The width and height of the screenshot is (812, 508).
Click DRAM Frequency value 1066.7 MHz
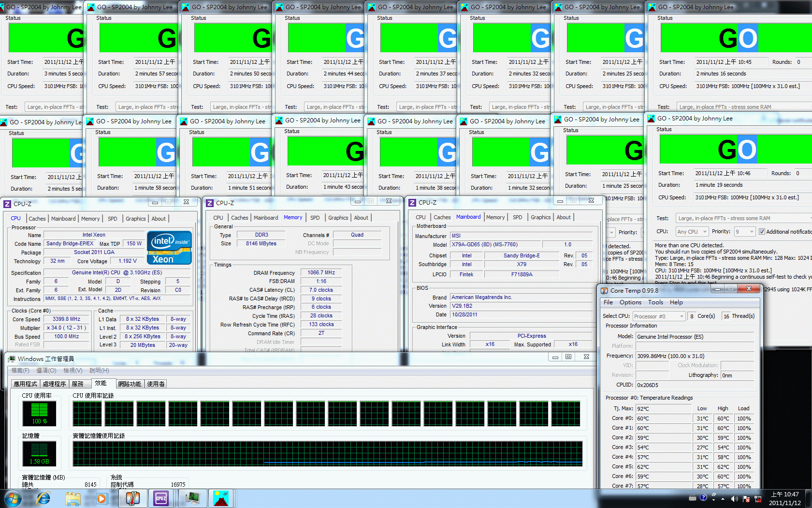pyautogui.click(x=321, y=273)
